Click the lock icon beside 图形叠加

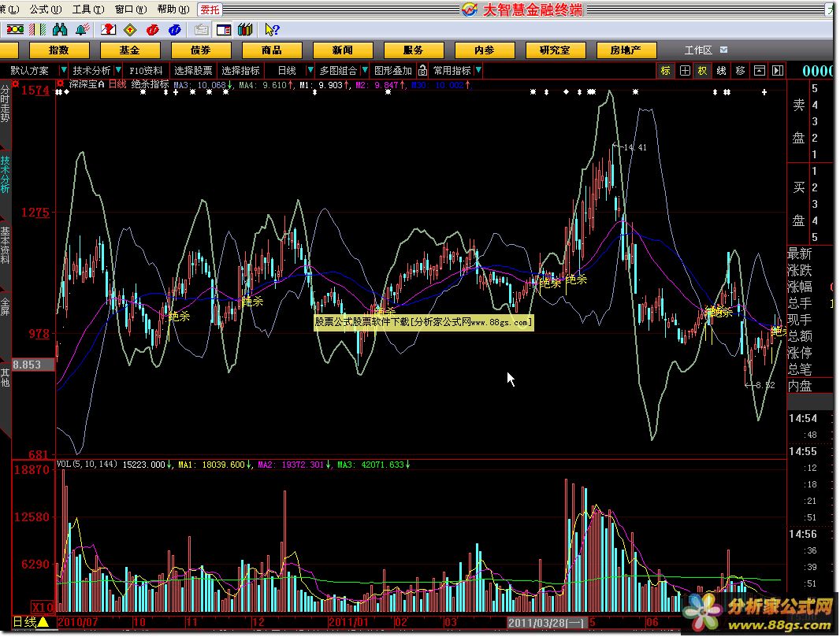click(422, 70)
